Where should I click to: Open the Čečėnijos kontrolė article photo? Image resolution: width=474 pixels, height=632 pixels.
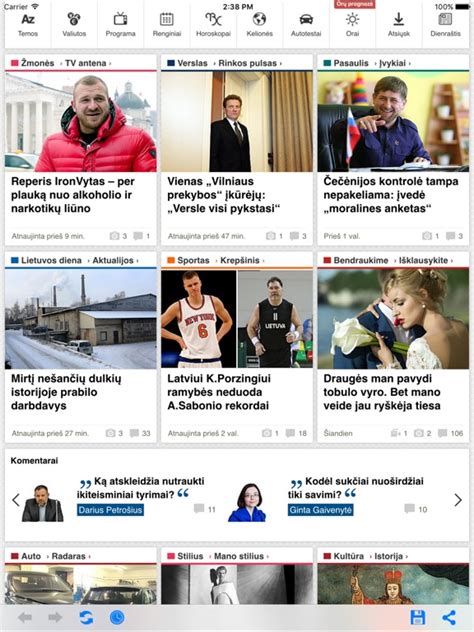tap(393, 121)
